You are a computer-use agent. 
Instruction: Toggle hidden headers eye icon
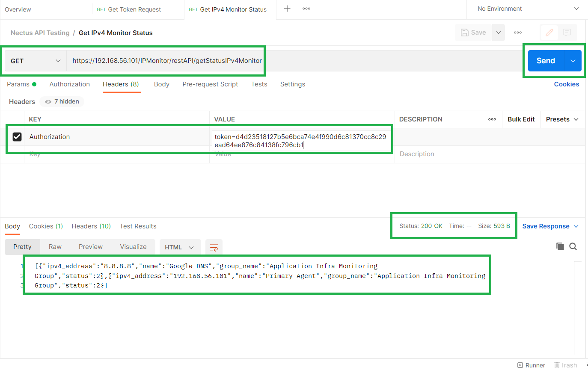pyautogui.click(x=48, y=102)
